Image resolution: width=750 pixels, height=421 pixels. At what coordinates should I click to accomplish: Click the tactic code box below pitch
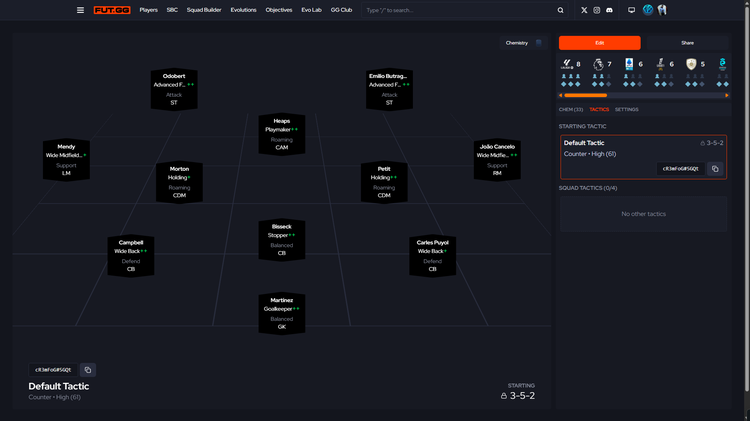coord(53,370)
